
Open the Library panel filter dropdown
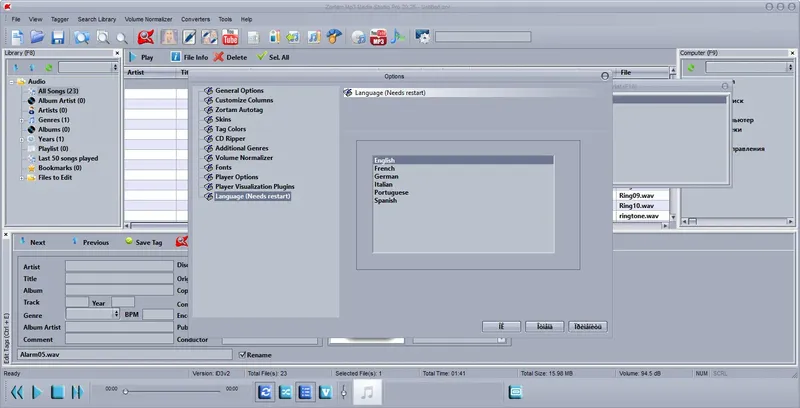coord(115,67)
